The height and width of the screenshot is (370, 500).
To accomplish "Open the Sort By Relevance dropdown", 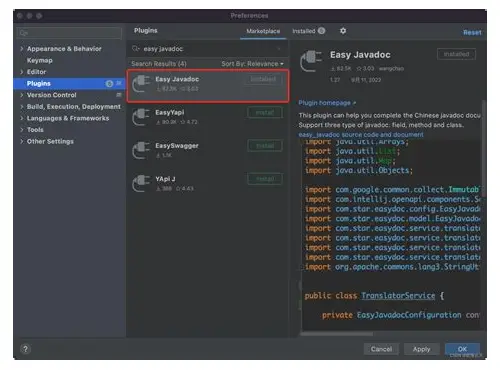I will point(252,64).
